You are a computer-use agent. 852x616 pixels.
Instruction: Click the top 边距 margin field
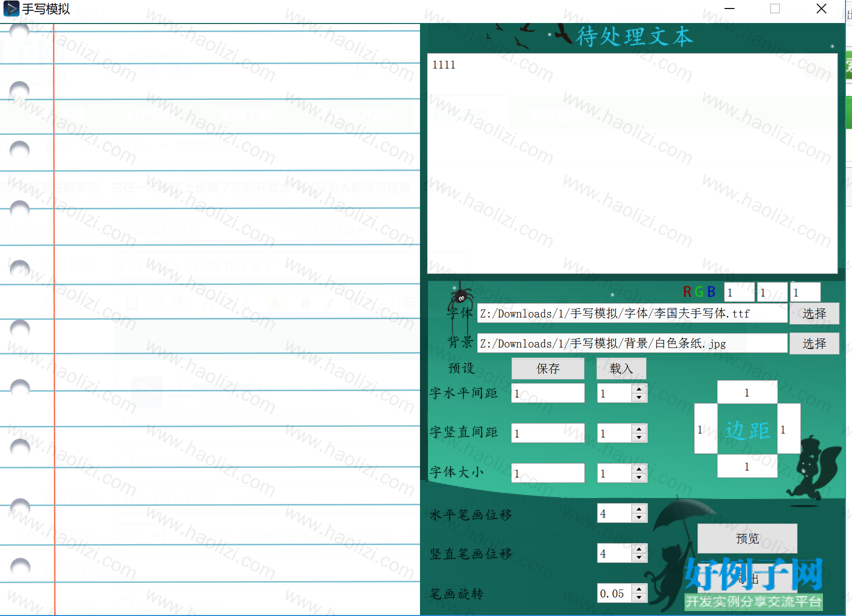point(747,392)
